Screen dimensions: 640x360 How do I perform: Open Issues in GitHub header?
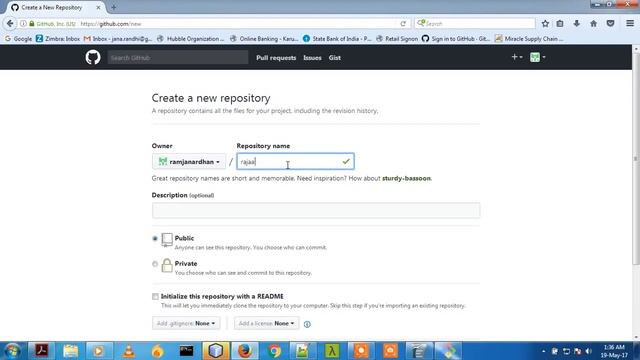312,58
